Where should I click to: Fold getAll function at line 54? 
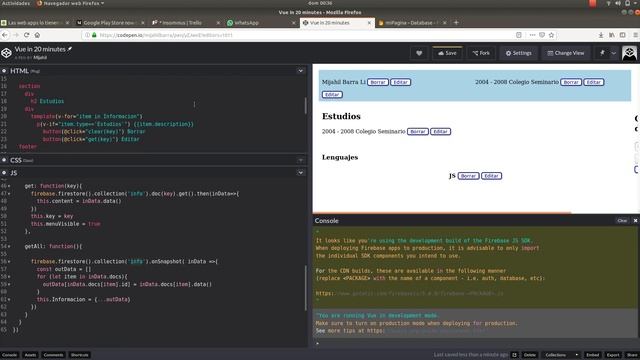coord(9,247)
